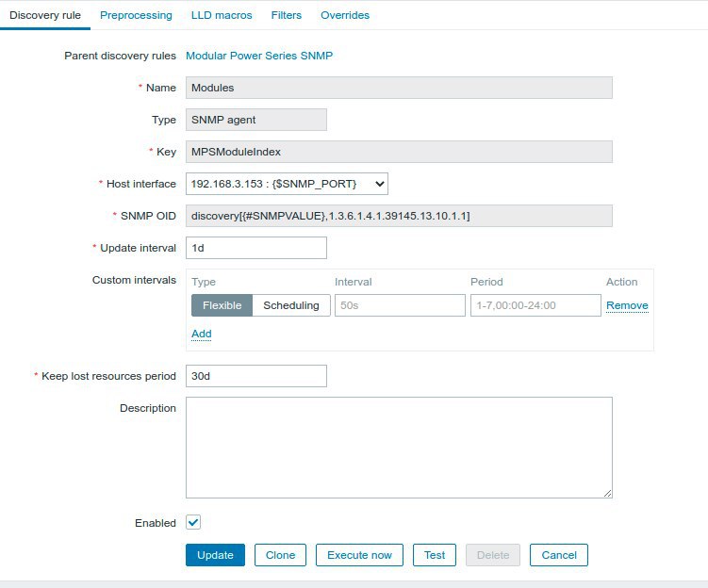Click the Update button
The width and height of the screenshot is (708, 588).
click(x=215, y=555)
